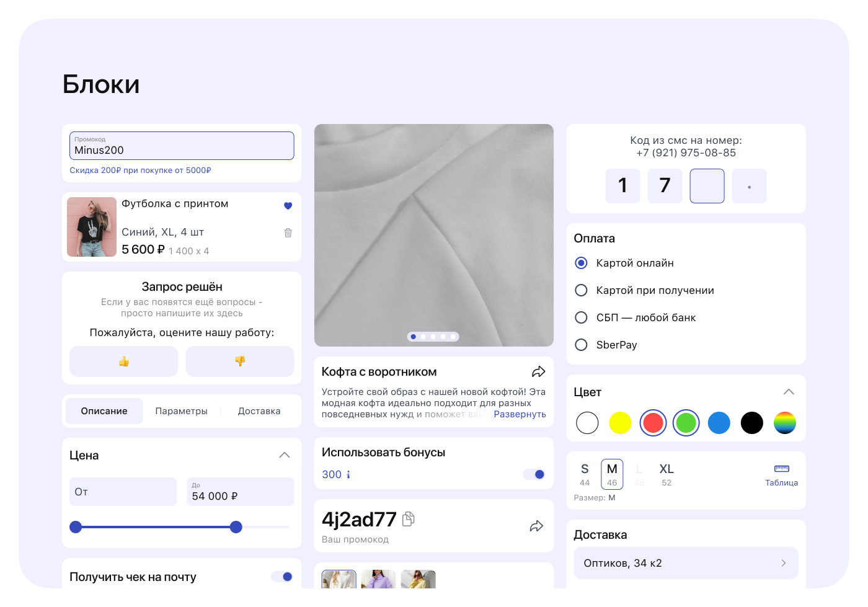Delete Футболка с принтом with the trash icon

(288, 233)
